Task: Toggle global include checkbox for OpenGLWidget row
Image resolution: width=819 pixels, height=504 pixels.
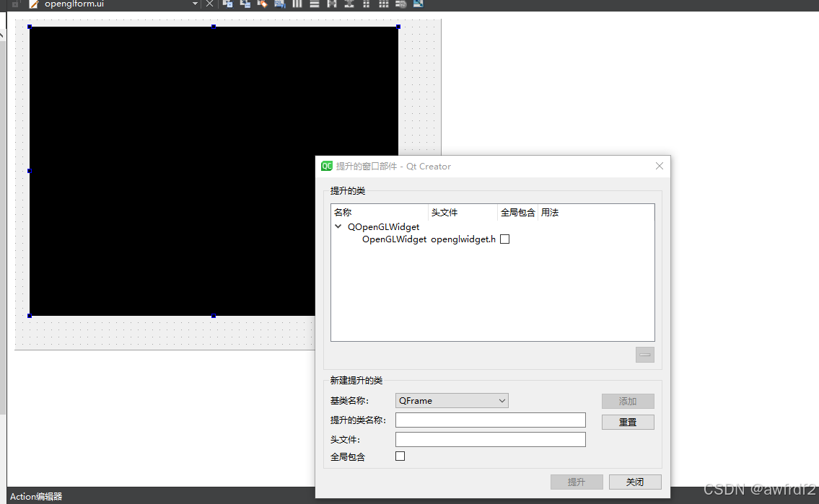Action: 504,239
